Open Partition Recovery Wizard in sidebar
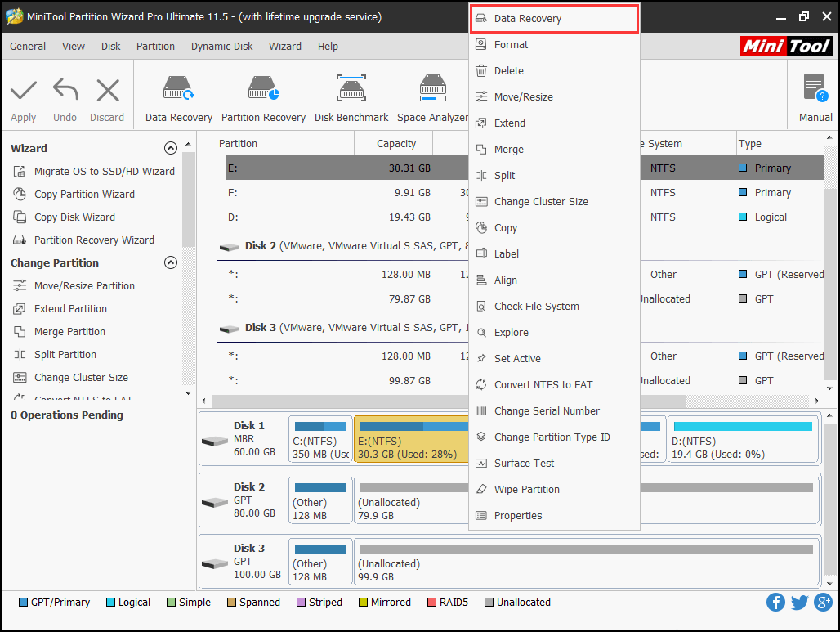The width and height of the screenshot is (840, 632). pos(83,240)
